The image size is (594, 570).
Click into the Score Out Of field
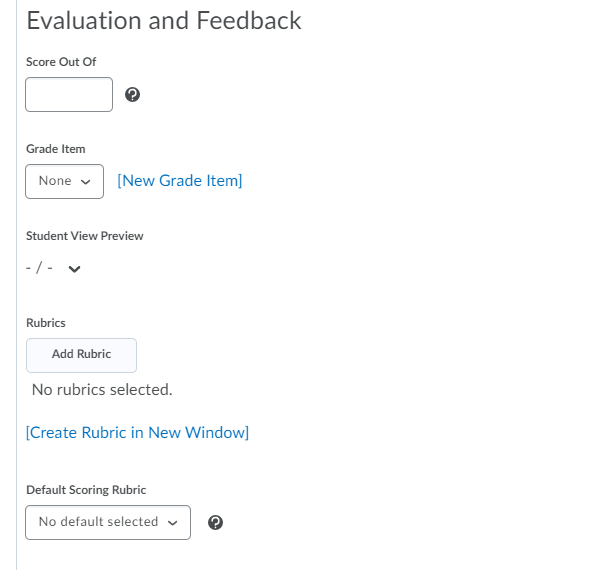coord(69,94)
